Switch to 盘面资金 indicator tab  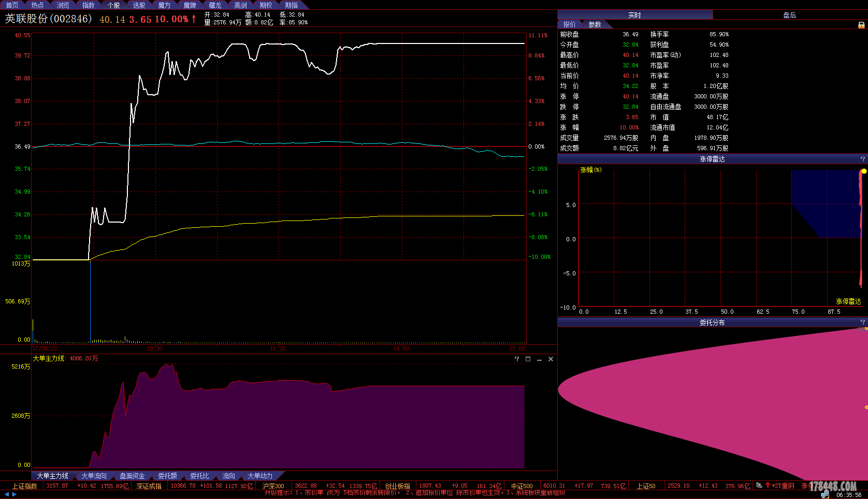click(132, 476)
